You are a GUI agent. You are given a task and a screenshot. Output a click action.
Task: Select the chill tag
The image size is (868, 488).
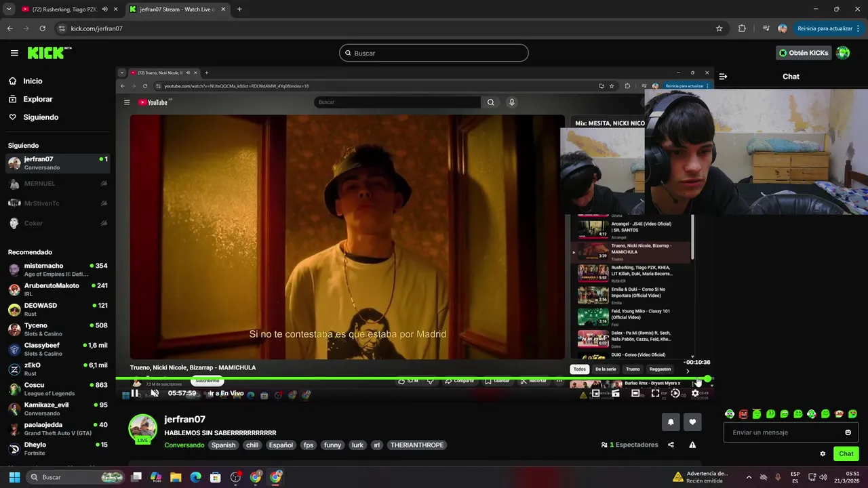pyautogui.click(x=252, y=445)
